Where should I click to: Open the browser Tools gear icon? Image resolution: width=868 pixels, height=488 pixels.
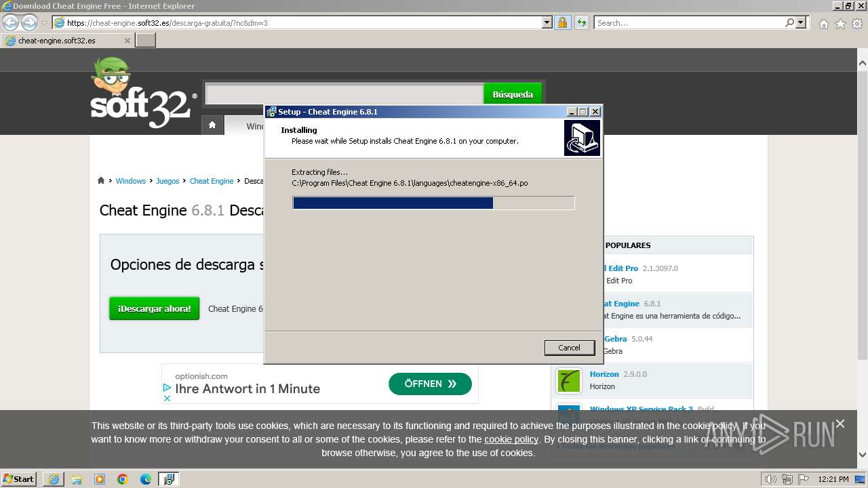(x=857, y=24)
